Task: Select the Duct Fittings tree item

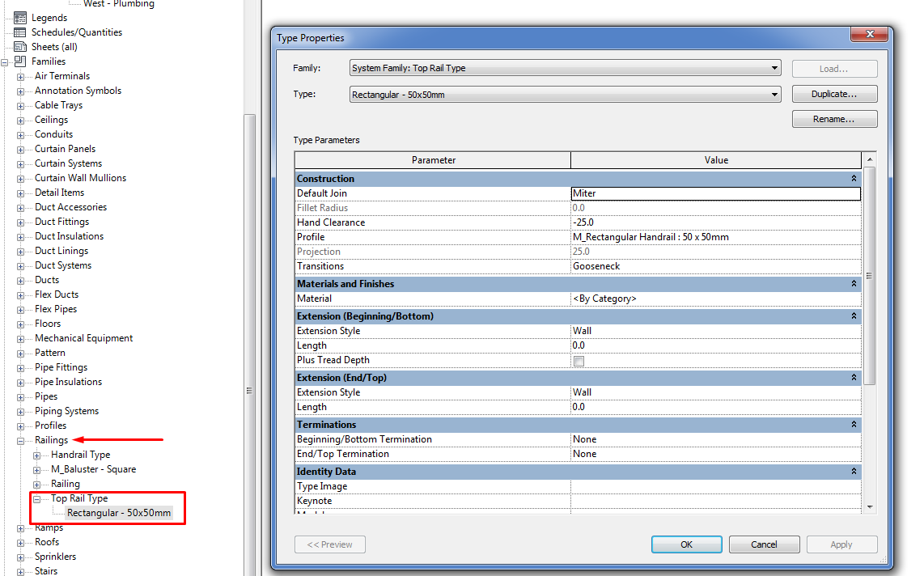Action: [61, 222]
